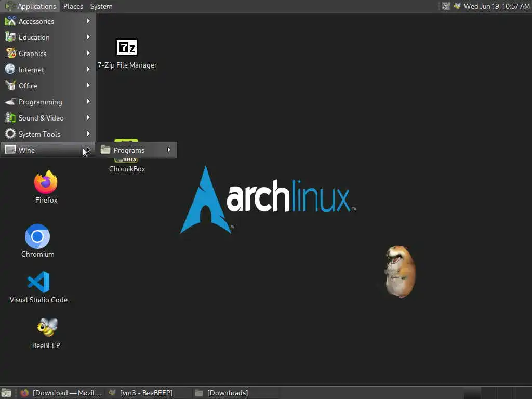
Task: Switch to the Download — Mozilla taskbar window
Action: point(61,393)
